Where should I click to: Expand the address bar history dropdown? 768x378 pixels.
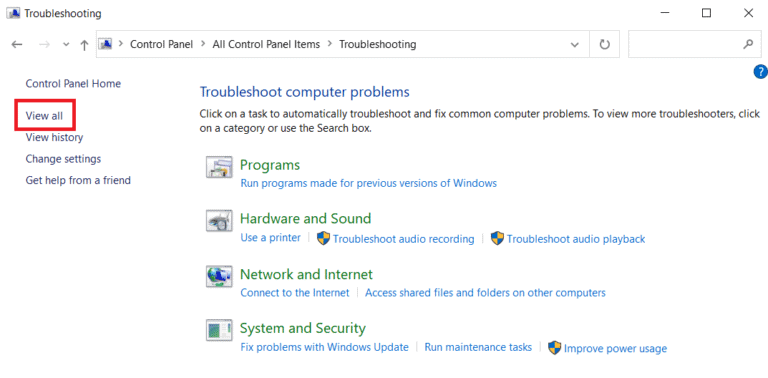(x=575, y=45)
